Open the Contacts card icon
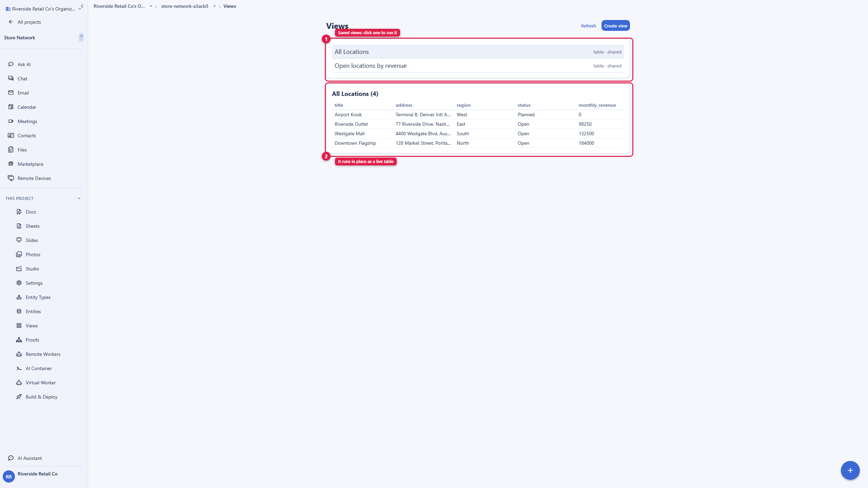Viewport: 868px width, 488px height. coord(11,135)
